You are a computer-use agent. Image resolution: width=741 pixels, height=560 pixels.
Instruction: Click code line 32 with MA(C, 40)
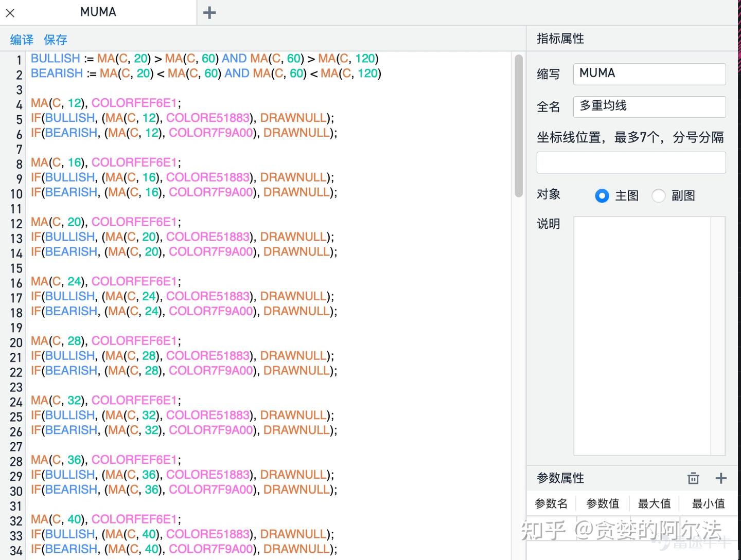(x=105, y=520)
